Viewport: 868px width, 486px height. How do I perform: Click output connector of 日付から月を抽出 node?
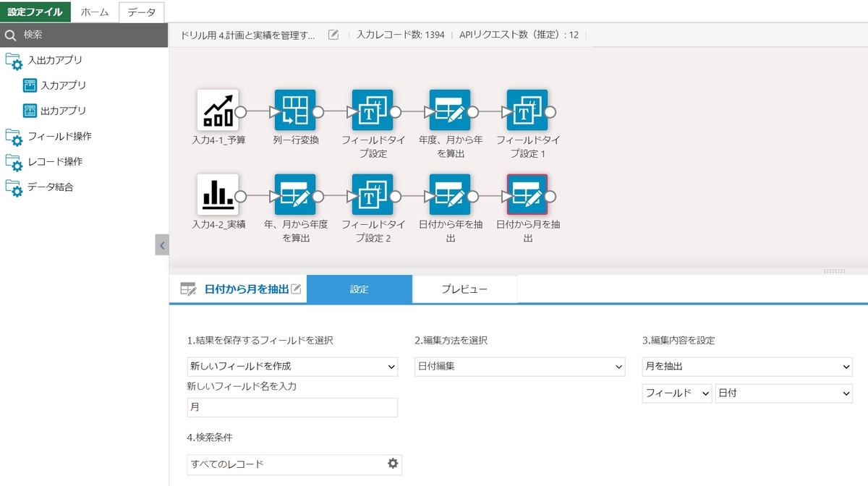(550, 196)
